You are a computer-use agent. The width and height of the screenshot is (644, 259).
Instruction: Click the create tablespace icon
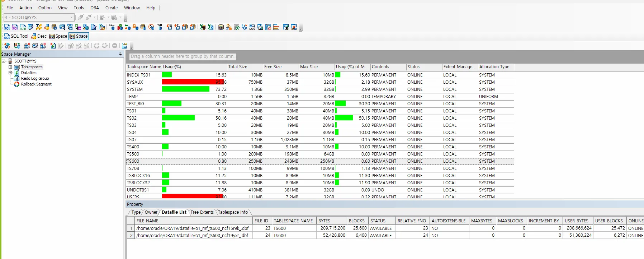coord(27,46)
